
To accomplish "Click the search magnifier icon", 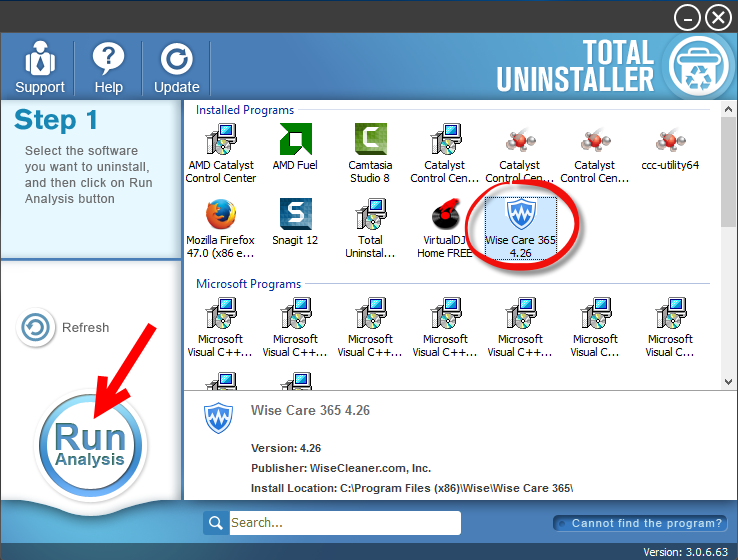I will click(216, 523).
